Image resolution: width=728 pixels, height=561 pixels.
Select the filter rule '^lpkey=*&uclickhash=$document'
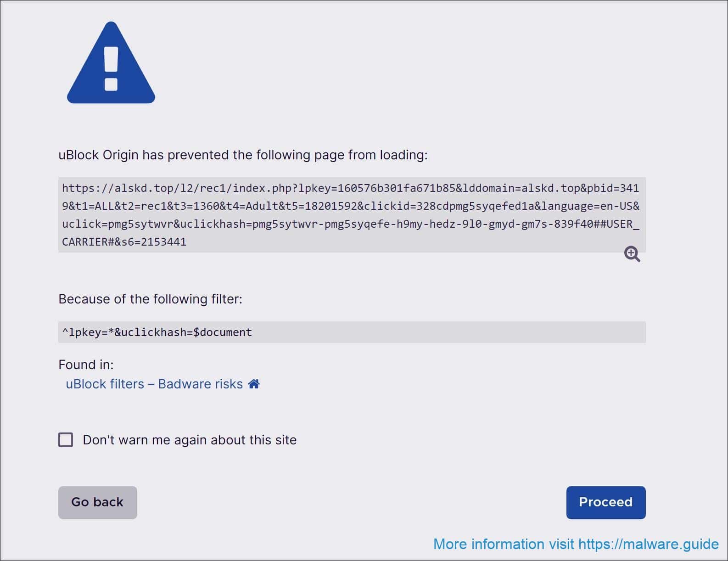pyautogui.click(x=156, y=332)
